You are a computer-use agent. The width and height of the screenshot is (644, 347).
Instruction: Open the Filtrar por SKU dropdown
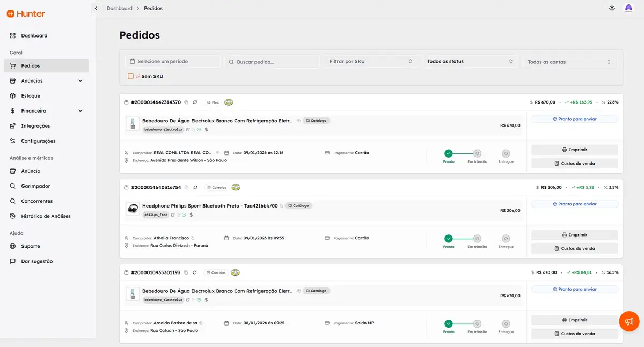click(x=371, y=61)
